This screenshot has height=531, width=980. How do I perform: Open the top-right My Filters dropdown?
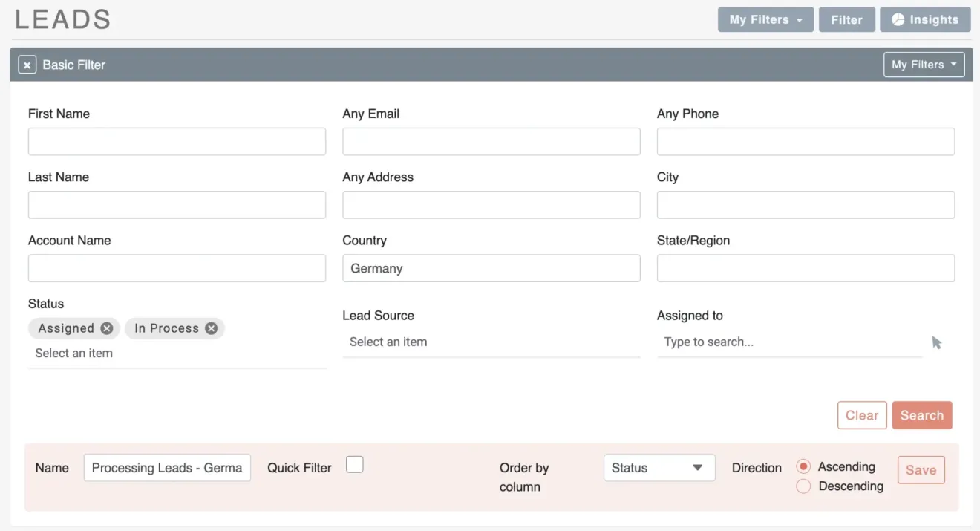tap(765, 19)
